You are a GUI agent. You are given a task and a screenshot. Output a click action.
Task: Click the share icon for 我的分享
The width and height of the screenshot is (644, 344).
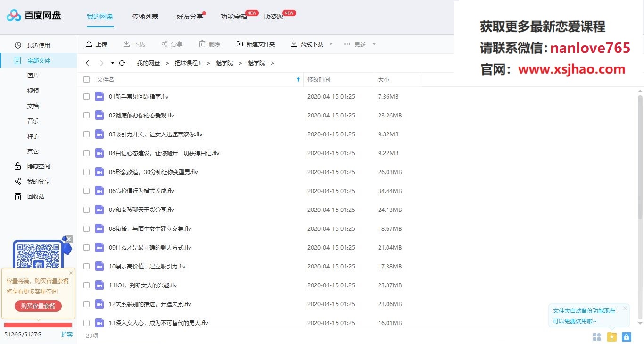click(18, 181)
